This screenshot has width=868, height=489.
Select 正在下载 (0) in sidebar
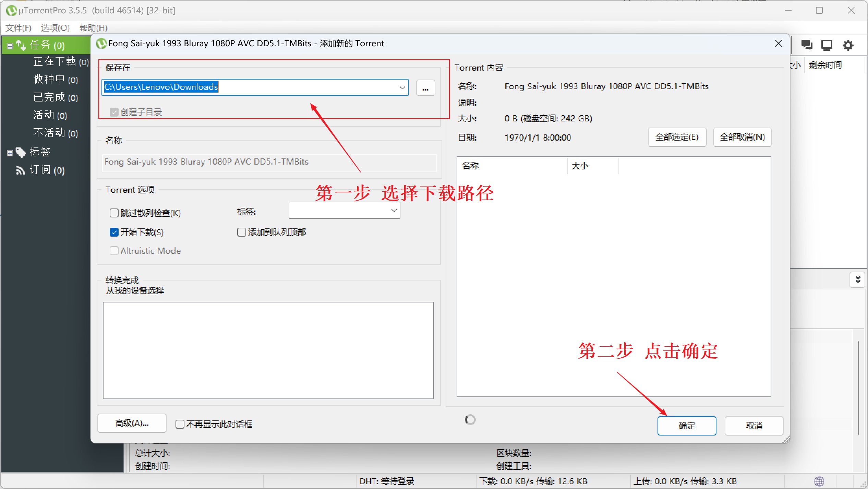(61, 62)
